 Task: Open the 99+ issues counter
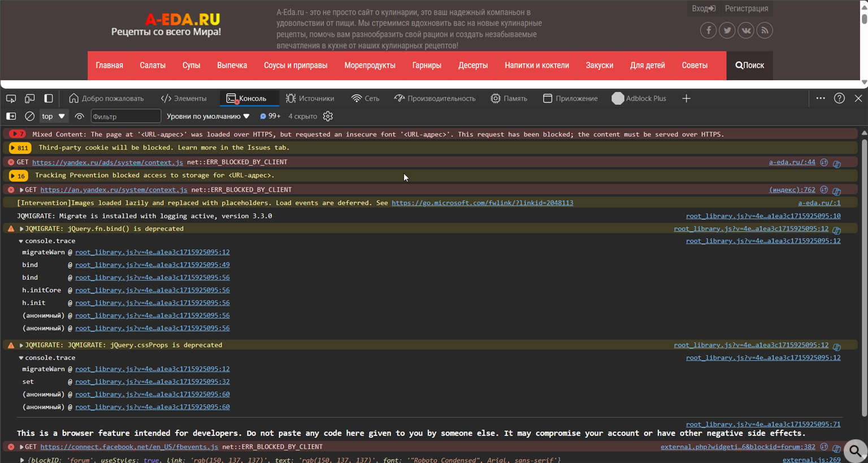click(x=270, y=116)
